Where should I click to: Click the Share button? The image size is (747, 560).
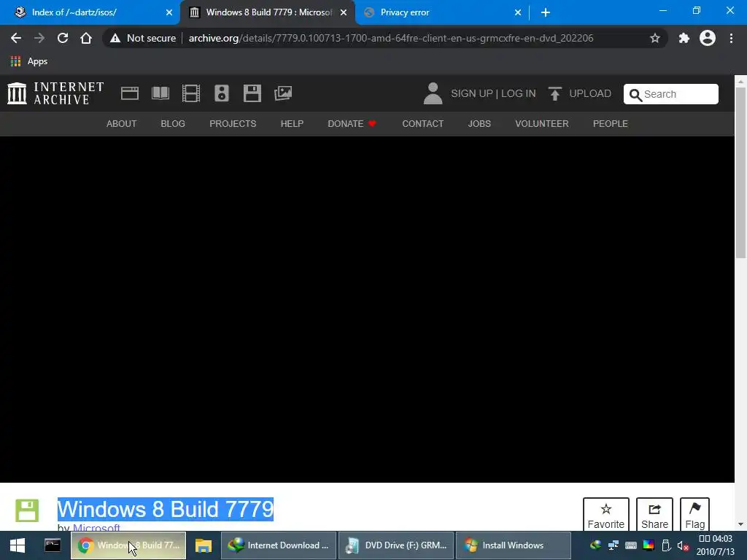(x=654, y=516)
